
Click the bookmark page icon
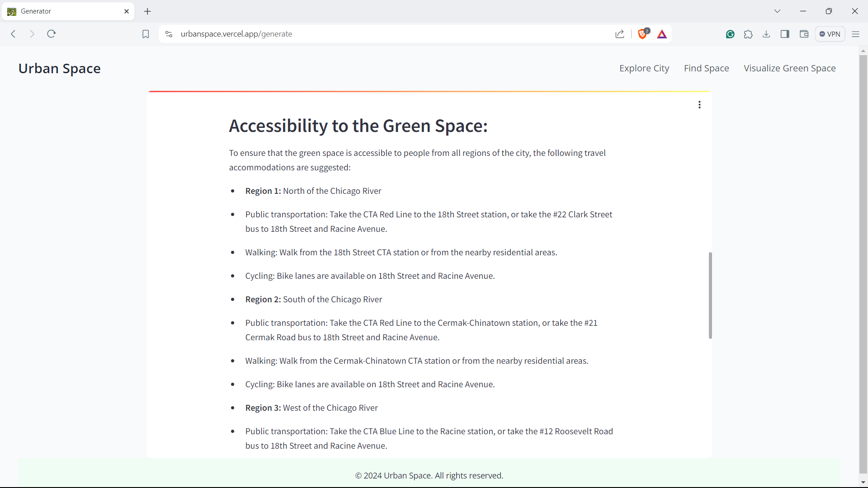tap(146, 34)
